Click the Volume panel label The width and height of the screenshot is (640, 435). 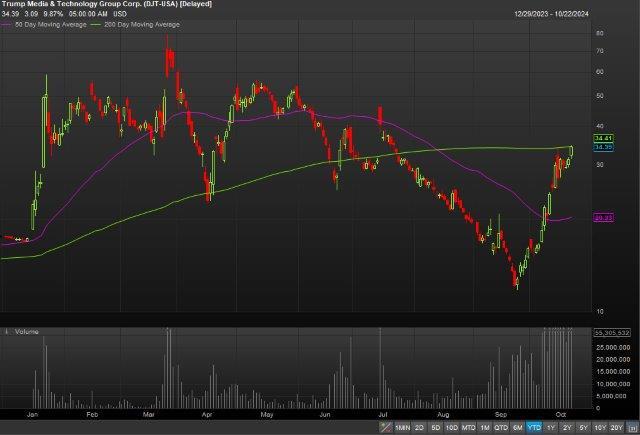27,332
